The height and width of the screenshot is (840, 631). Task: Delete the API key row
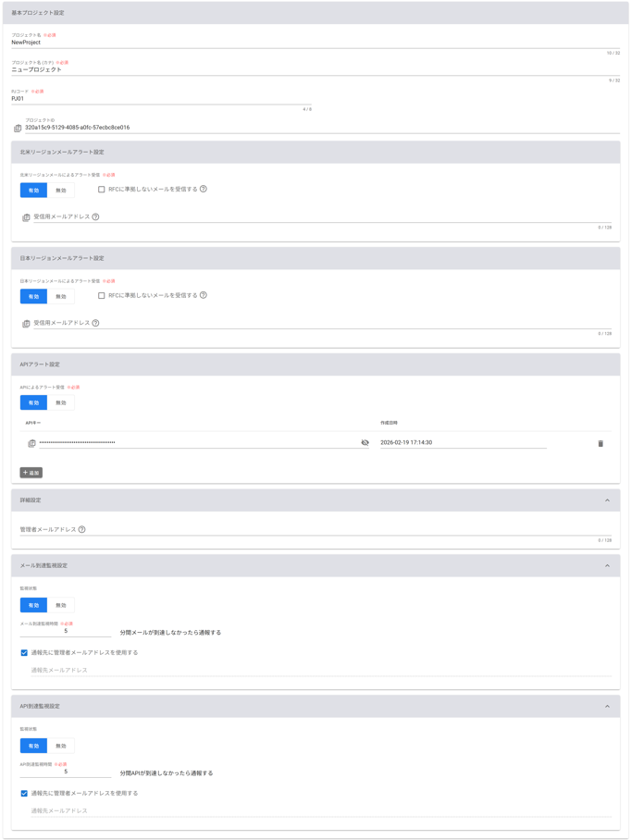coord(600,444)
